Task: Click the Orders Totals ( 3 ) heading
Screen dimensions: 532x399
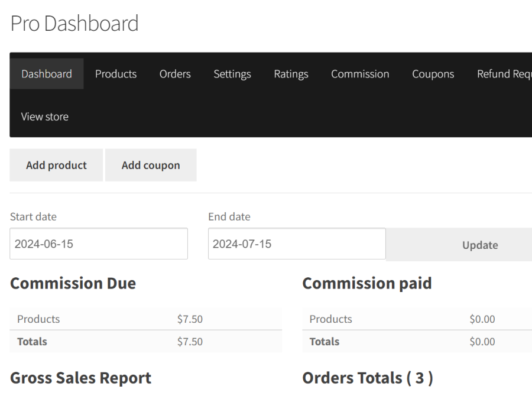Action: coord(367,377)
